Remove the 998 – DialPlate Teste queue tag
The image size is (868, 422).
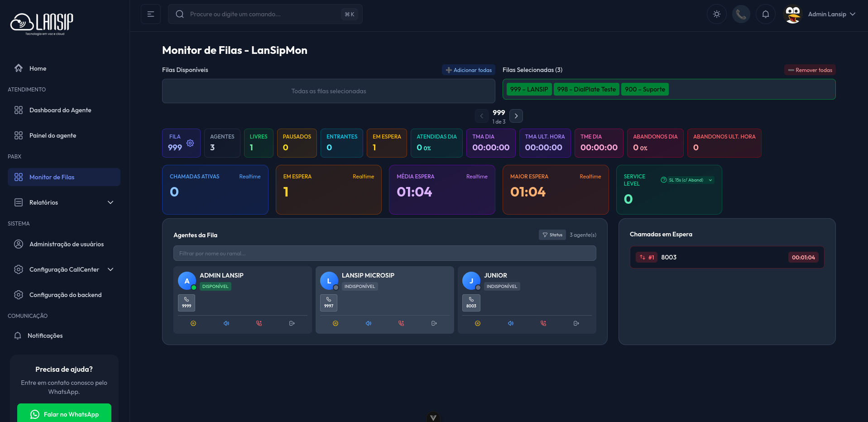586,89
